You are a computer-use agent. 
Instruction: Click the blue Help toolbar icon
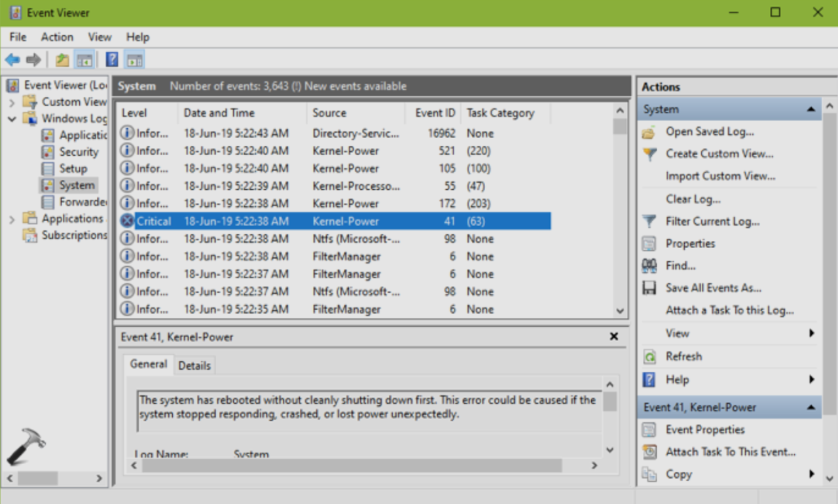pyautogui.click(x=112, y=60)
